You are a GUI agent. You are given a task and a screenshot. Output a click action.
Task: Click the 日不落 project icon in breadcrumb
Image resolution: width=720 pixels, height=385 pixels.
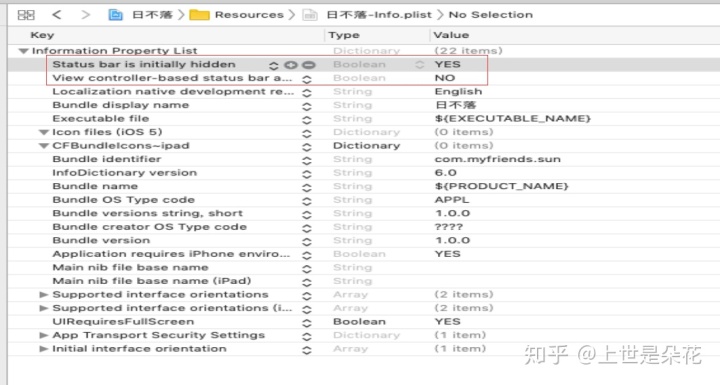click(115, 15)
